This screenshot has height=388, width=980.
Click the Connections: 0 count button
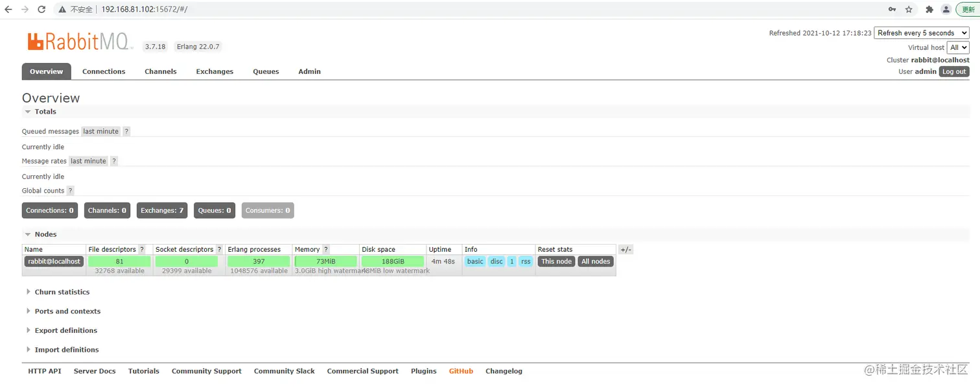[50, 210]
